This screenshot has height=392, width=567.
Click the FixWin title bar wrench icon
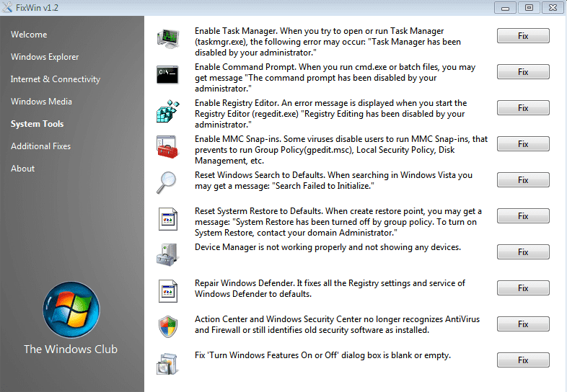tap(7, 7)
